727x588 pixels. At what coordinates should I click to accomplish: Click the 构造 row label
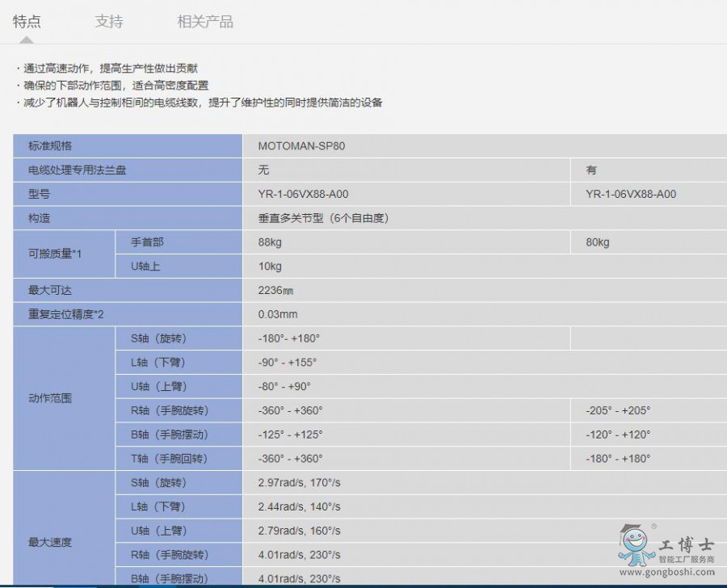point(128,218)
